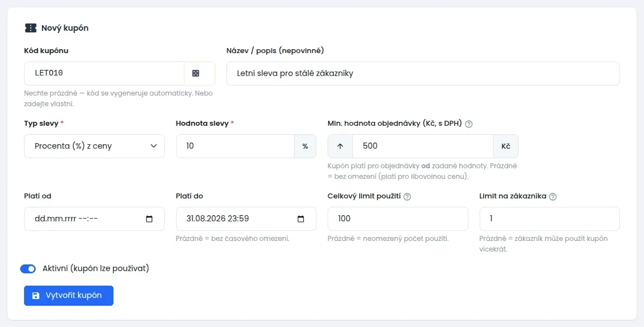Screen dimensions: 644x327
Task: Click the Kč suffix of minimum order
Action: (505, 146)
